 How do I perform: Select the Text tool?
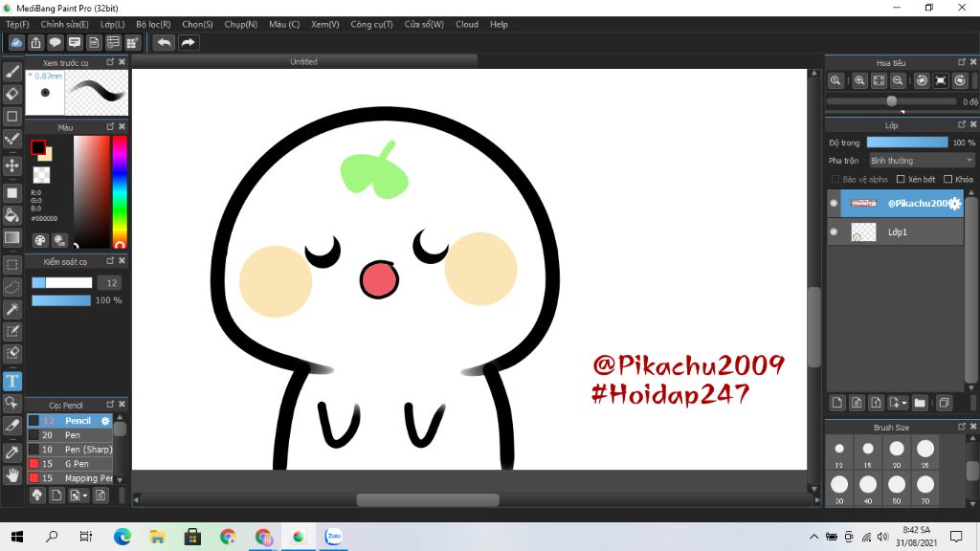[11, 381]
